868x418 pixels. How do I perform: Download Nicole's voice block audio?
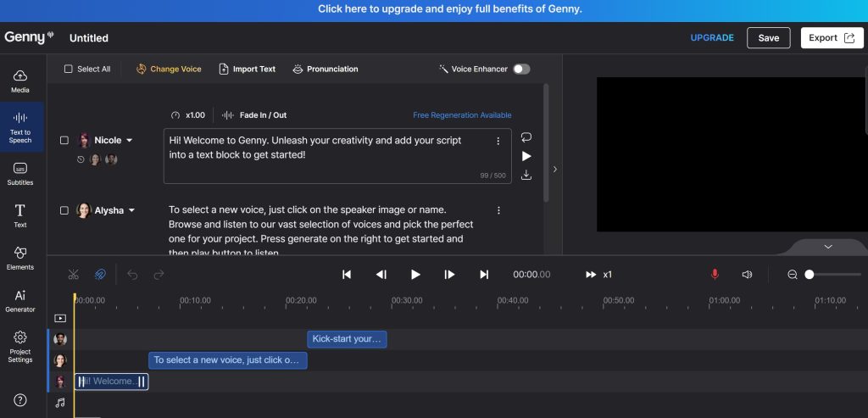pyautogui.click(x=526, y=175)
